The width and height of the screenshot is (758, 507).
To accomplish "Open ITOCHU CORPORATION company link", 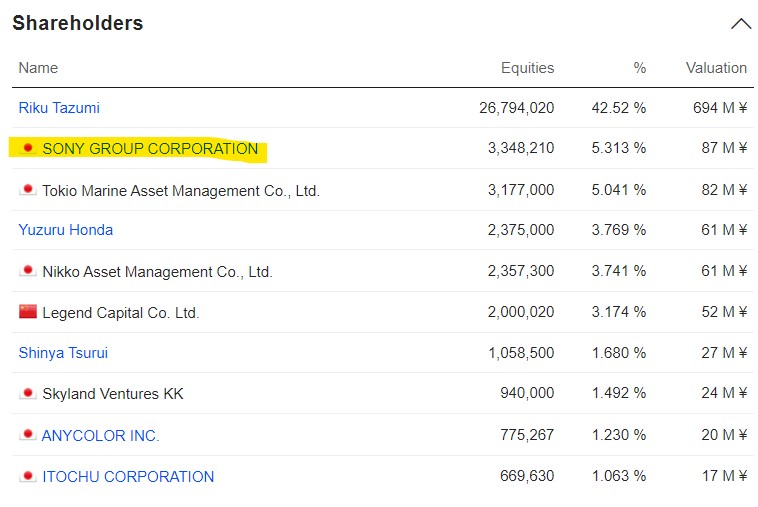I will coord(128,477).
